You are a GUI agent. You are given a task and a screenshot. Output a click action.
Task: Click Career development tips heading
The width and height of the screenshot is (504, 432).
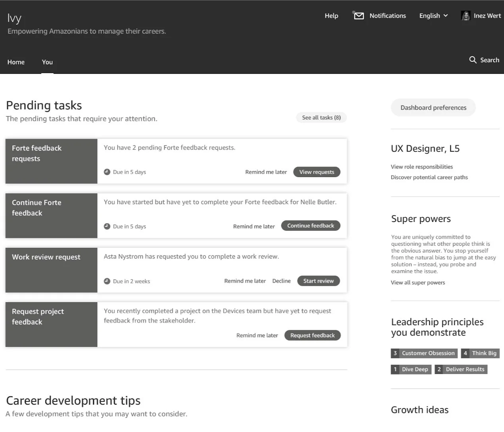coord(73,400)
